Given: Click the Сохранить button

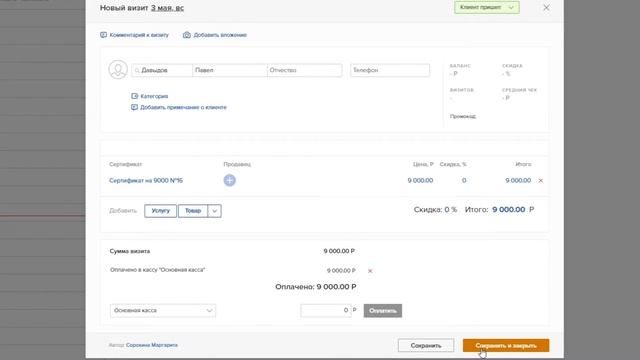Looking at the screenshot, I should click(426, 345).
